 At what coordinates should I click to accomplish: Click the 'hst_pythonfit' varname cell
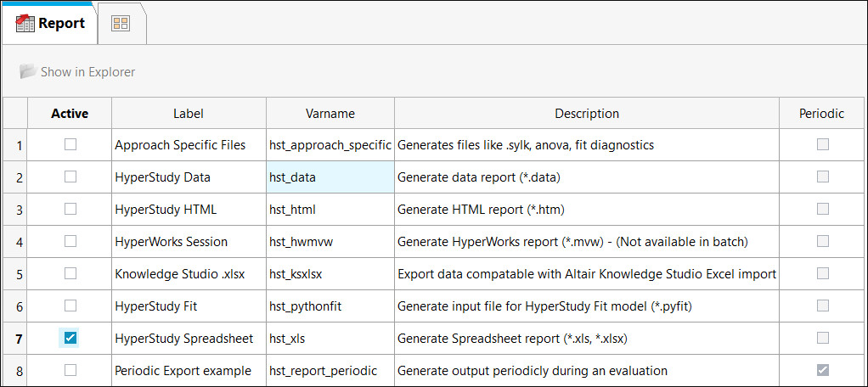(x=330, y=306)
